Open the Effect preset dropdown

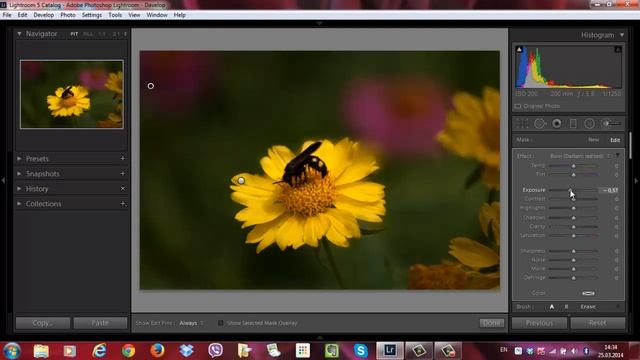point(580,156)
